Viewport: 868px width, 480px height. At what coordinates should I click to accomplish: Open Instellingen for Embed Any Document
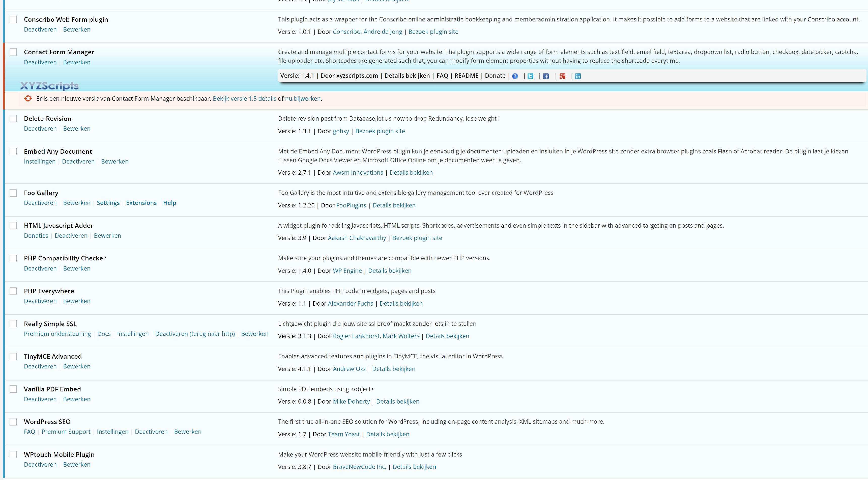pyautogui.click(x=40, y=162)
